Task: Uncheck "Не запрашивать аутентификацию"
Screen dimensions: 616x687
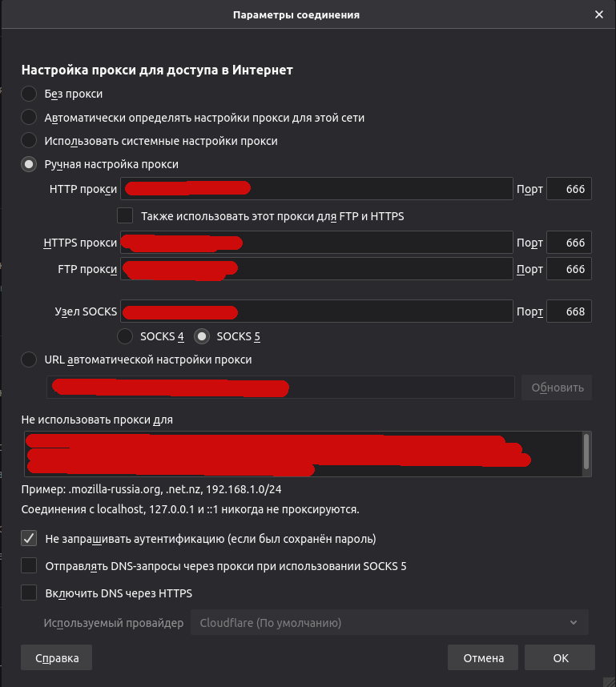Action: (29, 538)
